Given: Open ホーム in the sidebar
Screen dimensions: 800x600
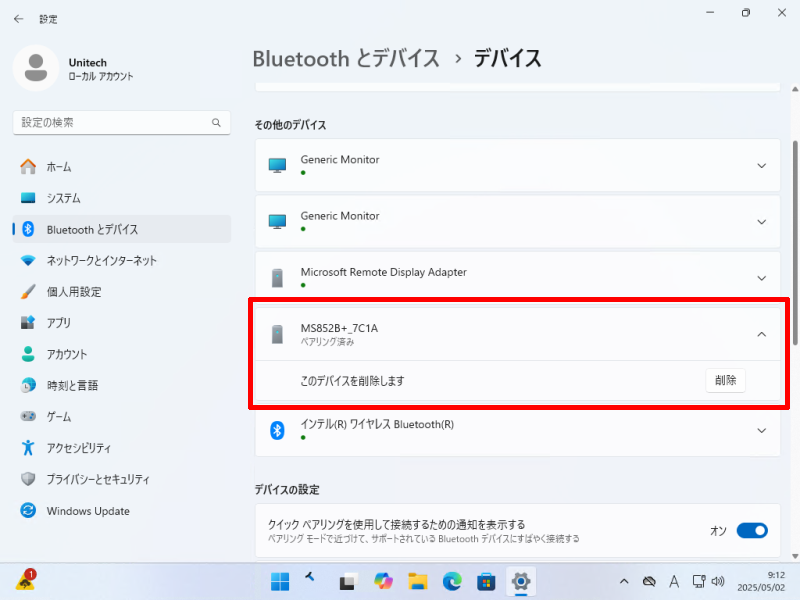Looking at the screenshot, I should click(x=121, y=167).
